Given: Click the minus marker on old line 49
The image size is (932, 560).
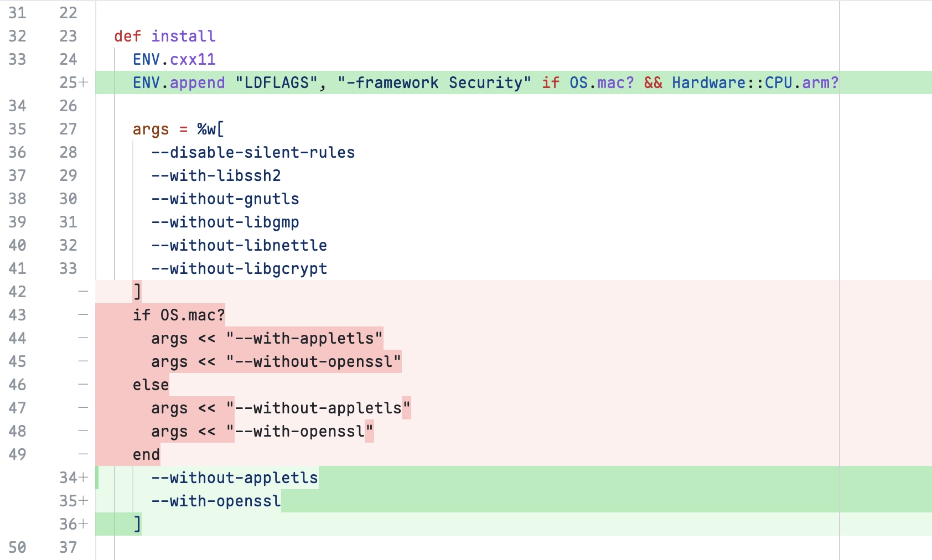Looking at the screenshot, I should (x=83, y=454).
